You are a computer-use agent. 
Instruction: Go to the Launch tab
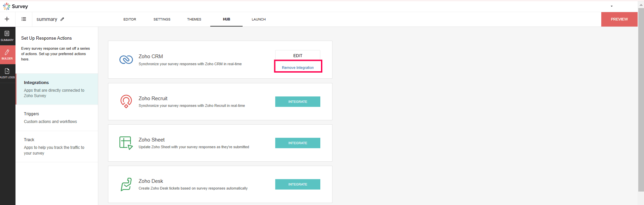coord(259,19)
